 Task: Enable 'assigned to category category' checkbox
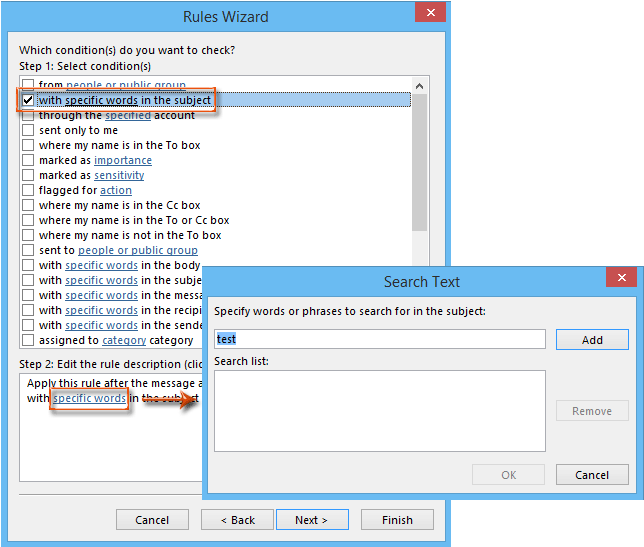pos(28,340)
